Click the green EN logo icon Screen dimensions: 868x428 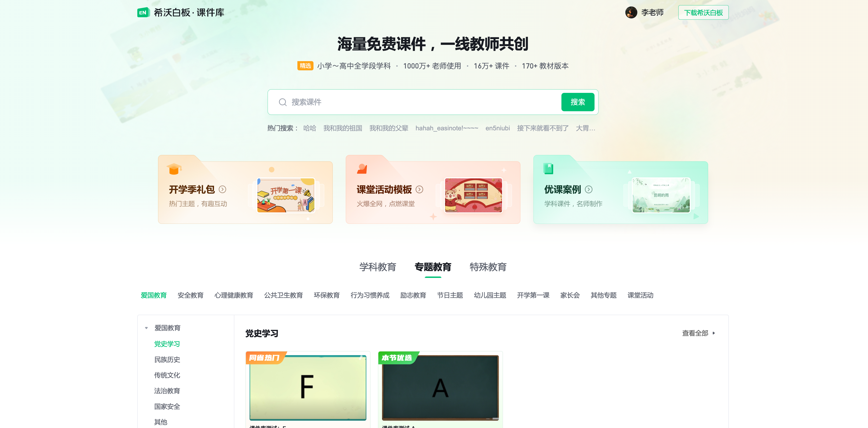(143, 12)
